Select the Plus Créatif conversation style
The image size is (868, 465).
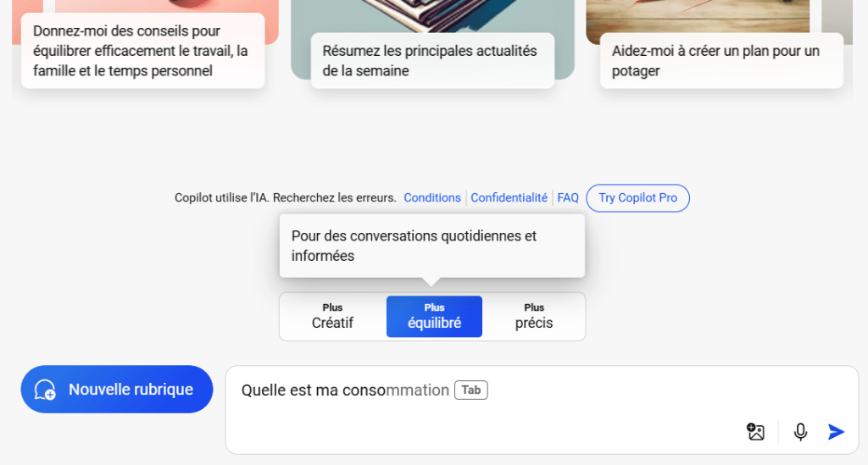point(332,316)
